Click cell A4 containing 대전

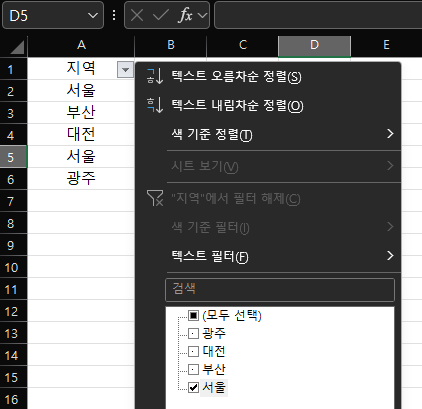[x=81, y=134]
